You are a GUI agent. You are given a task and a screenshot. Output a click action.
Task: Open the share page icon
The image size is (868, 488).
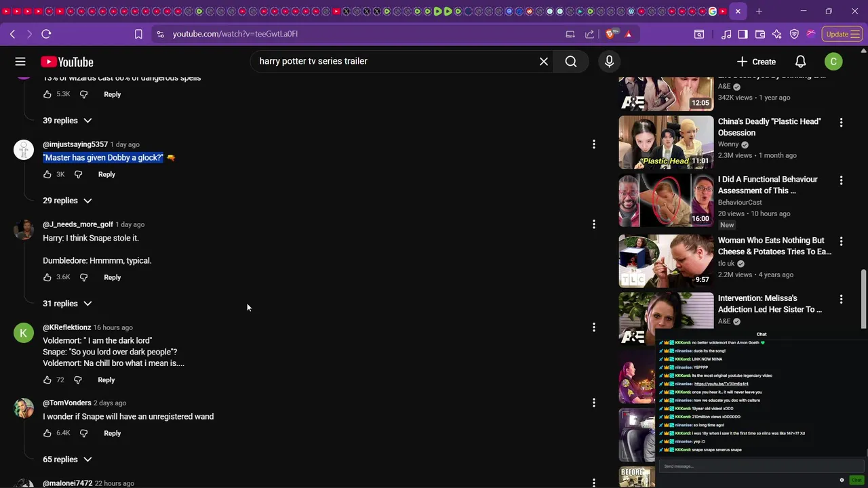[x=589, y=34]
